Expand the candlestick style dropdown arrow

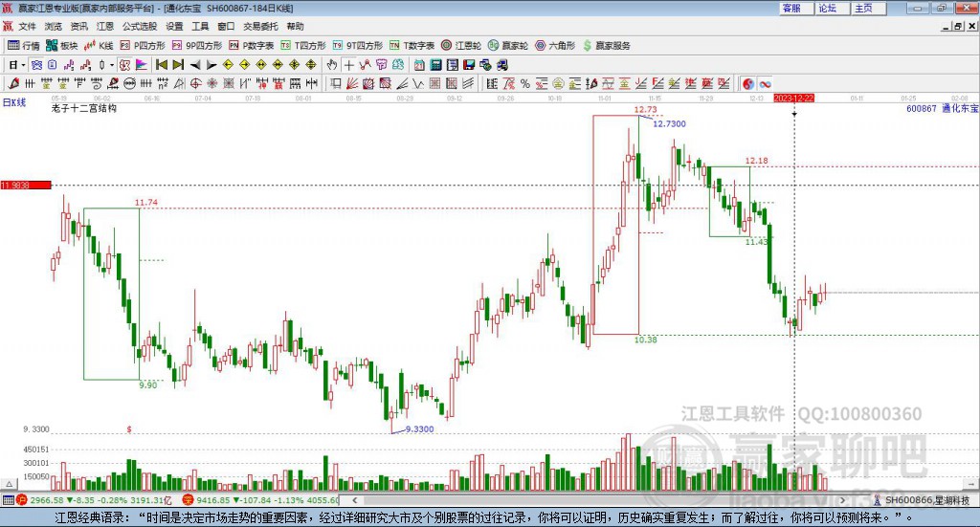pos(112,65)
